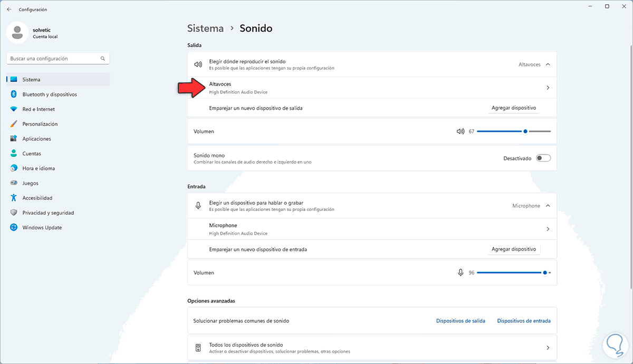Select Personalización in sidebar
Viewport: 633px width, 364px height.
(x=40, y=124)
